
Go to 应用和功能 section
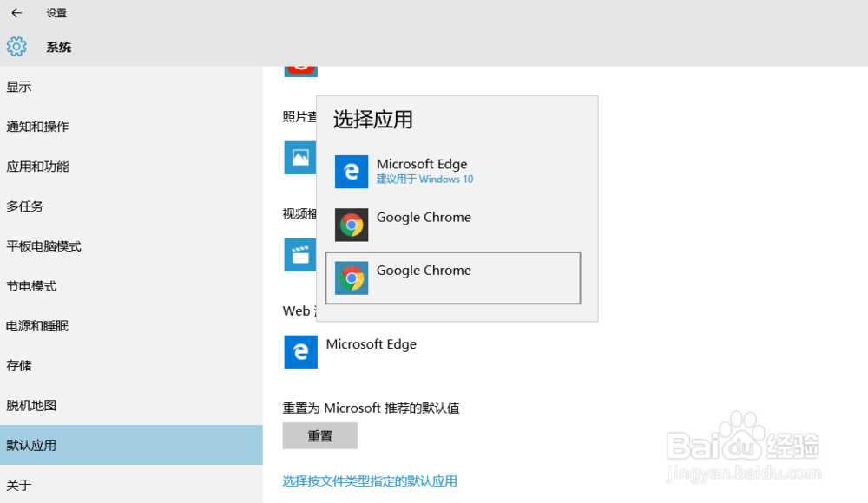tap(131, 167)
